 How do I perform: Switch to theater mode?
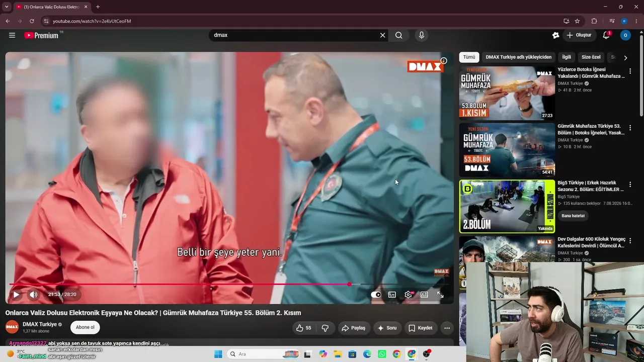point(424,295)
